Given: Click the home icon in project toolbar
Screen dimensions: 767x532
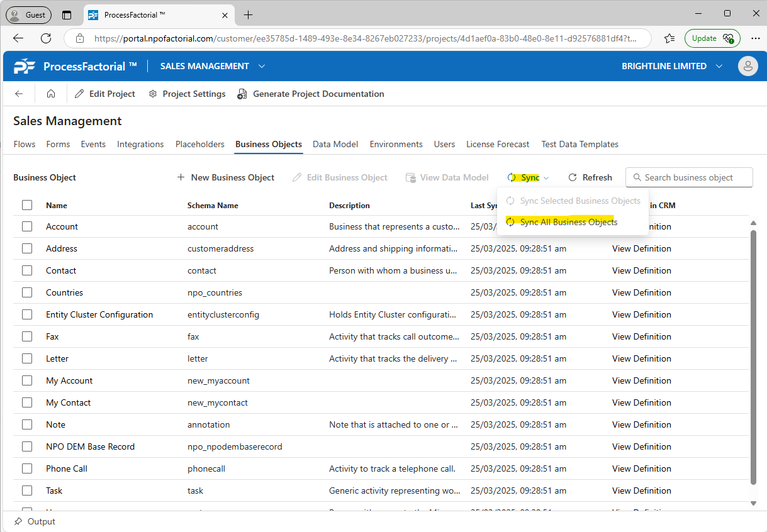Looking at the screenshot, I should [51, 94].
